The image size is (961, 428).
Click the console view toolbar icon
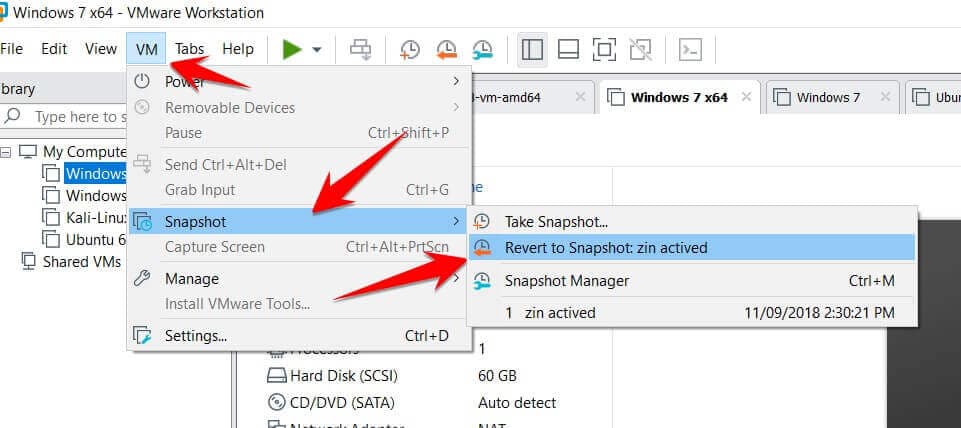coord(691,50)
